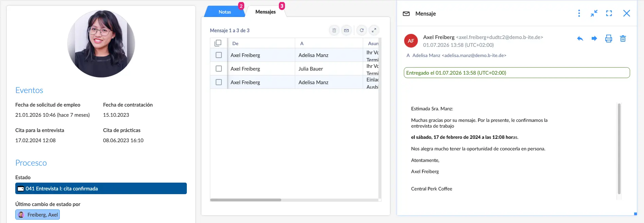Open status 041 Entrevista I: cita confirmada
The height and width of the screenshot is (223, 644).
101,188
